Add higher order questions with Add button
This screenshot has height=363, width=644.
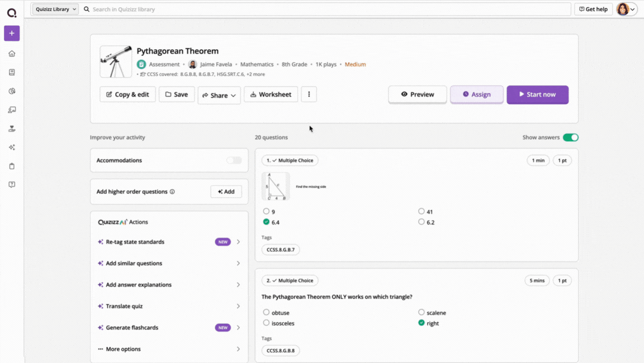point(226,192)
